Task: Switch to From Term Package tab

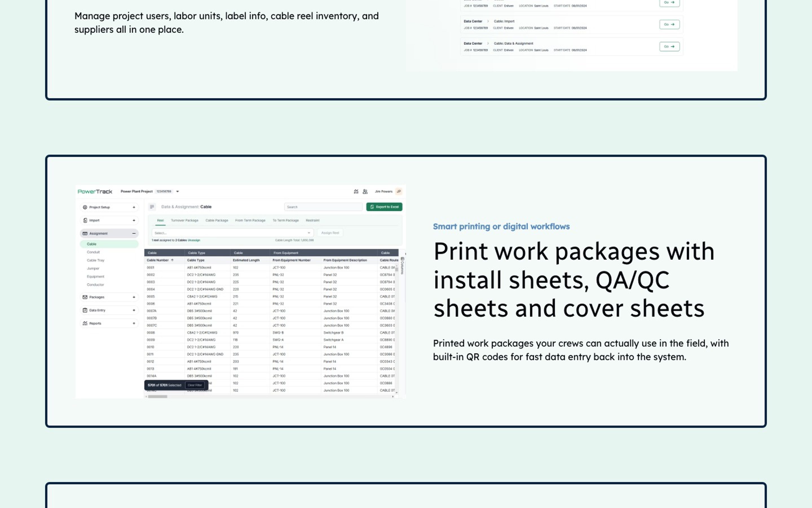Action: 250,220
